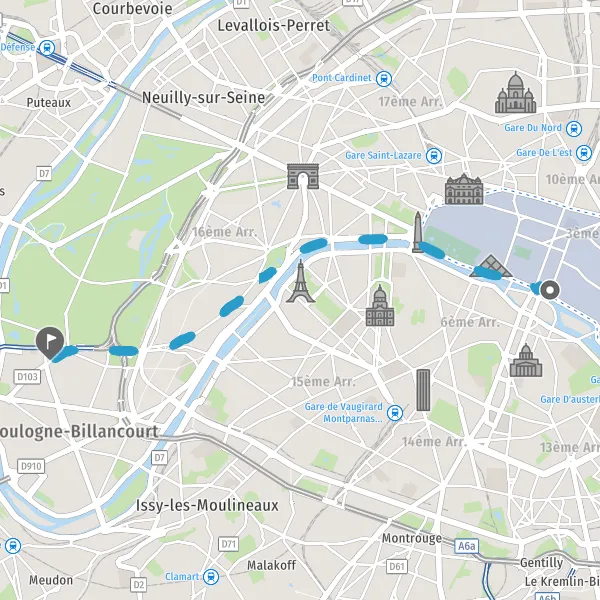Select the Les Invalides dome icon
Viewport: 600px width, 600px height.
[380, 306]
